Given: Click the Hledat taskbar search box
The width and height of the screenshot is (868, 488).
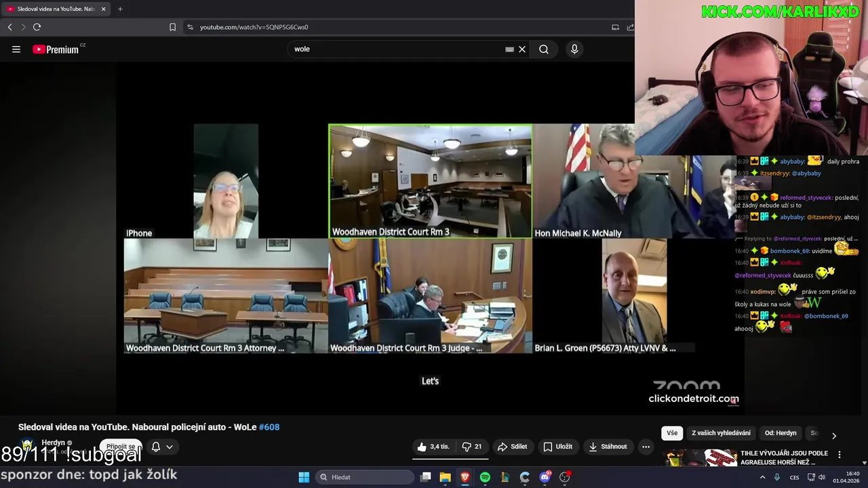Looking at the screenshot, I should (366, 477).
